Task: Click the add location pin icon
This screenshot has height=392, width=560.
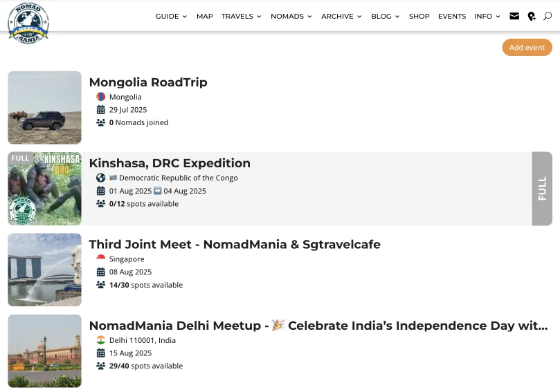Action: [532, 16]
